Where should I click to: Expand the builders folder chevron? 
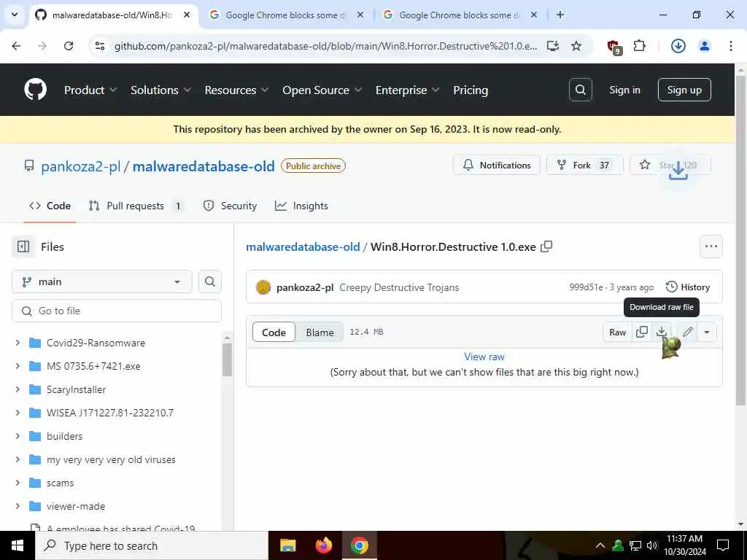tap(18, 436)
